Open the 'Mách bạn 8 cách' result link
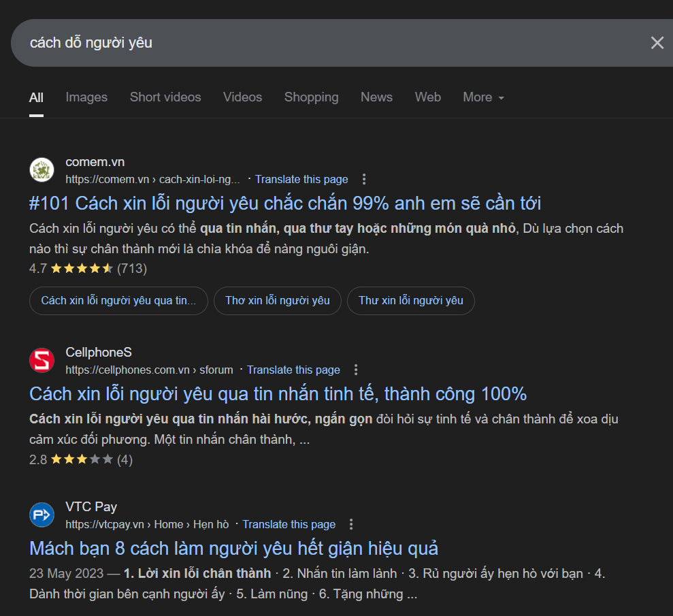Screen dimensions: 673x616 233,548
